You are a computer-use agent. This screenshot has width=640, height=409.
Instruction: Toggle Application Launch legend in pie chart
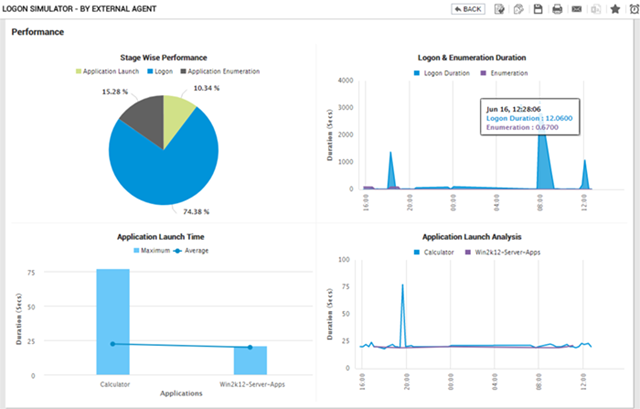[x=107, y=71]
